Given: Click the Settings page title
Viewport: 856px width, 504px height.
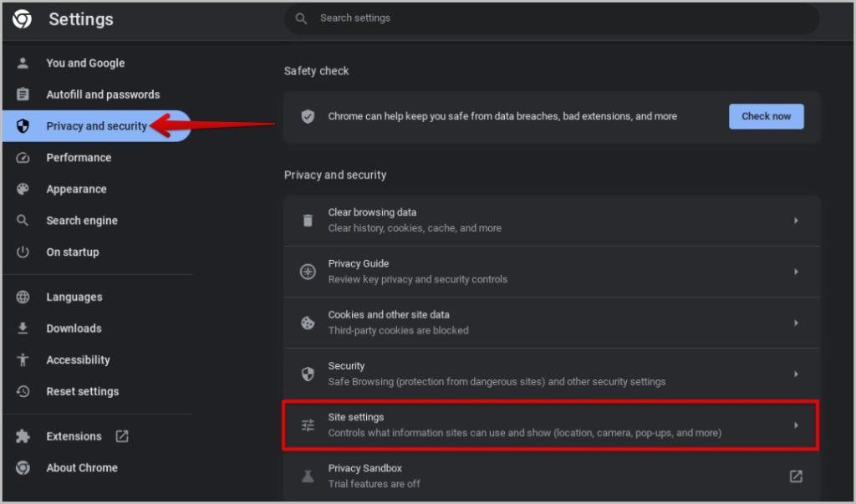Looking at the screenshot, I should click(81, 19).
